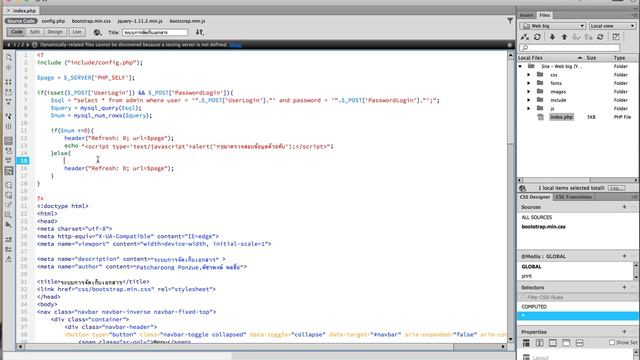Click the Files panel Refresh icon
Screen dimensions: 640x360
click(537, 37)
